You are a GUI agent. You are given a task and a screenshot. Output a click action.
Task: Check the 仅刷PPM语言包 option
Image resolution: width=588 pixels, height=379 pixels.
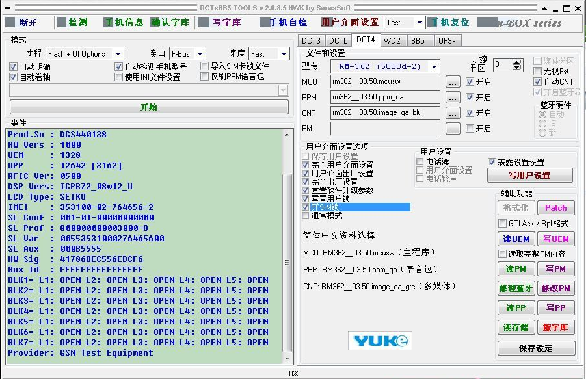204,77
